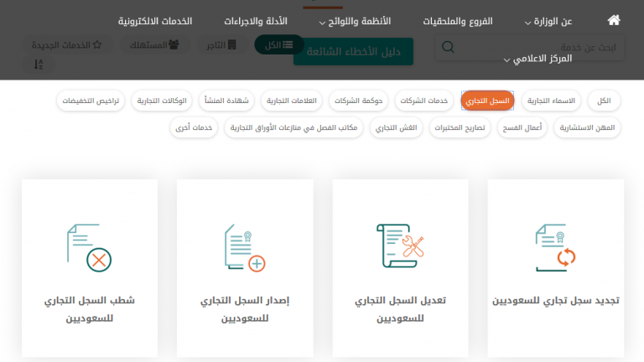Select the خدمات أخرى category
644x362 pixels.
pyautogui.click(x=194, y=127)
